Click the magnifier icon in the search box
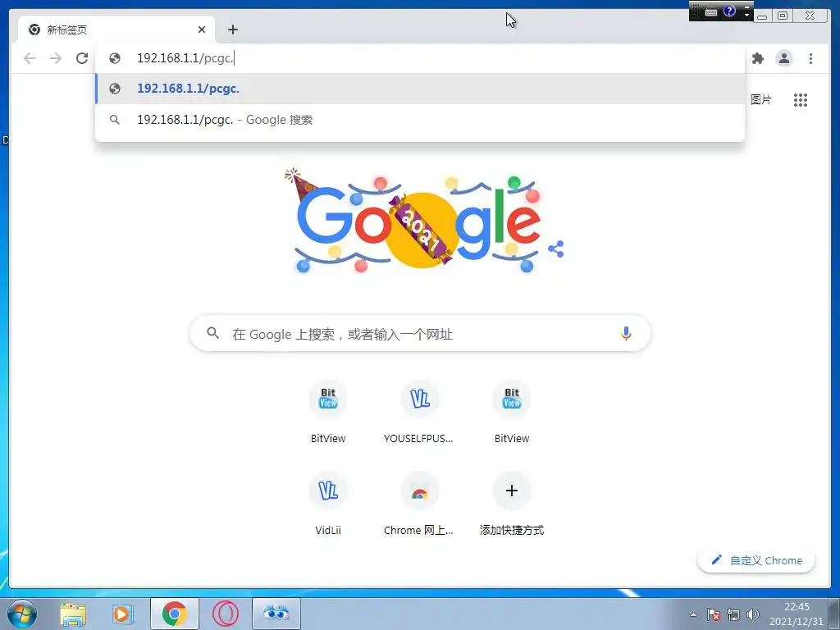 (212, 333)
